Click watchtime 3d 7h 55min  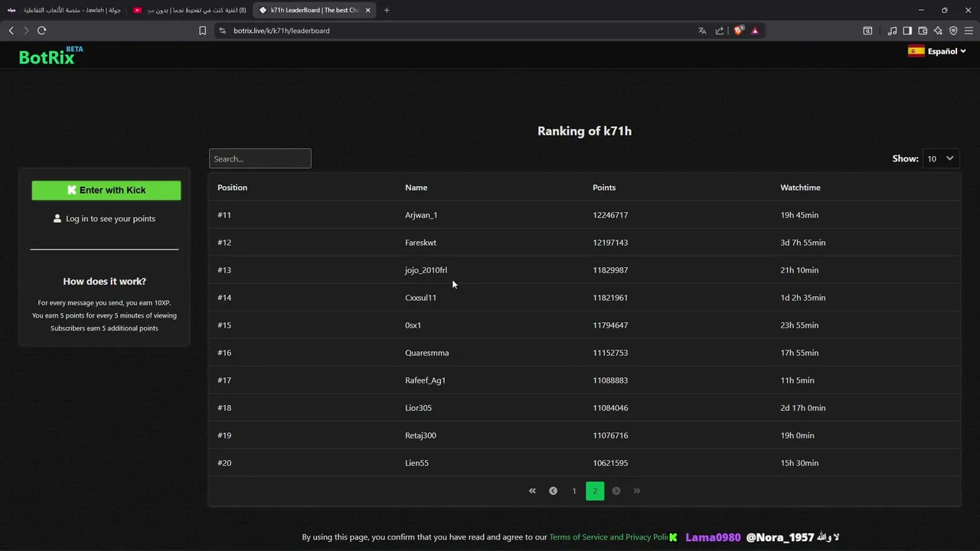click(802, 243)
